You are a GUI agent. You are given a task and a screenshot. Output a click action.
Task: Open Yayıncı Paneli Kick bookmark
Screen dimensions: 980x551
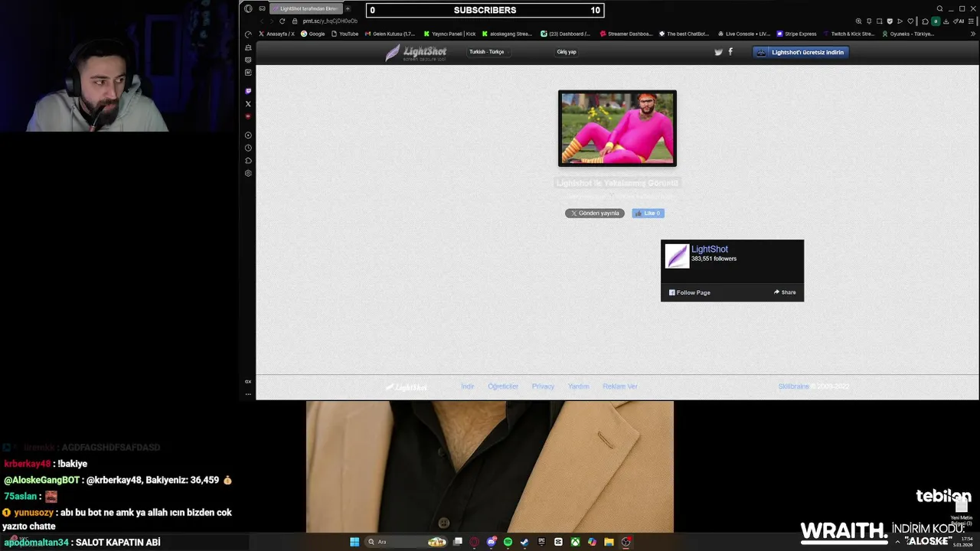point(450,34)
